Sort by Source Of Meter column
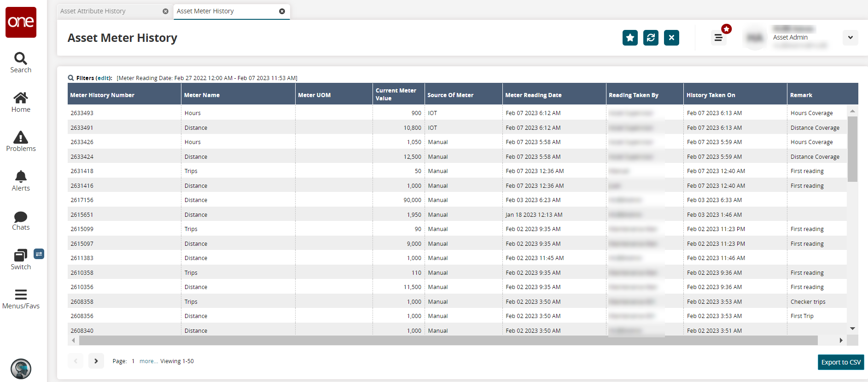The width and height of the screenshot is (868, 382). pos(463,95)
